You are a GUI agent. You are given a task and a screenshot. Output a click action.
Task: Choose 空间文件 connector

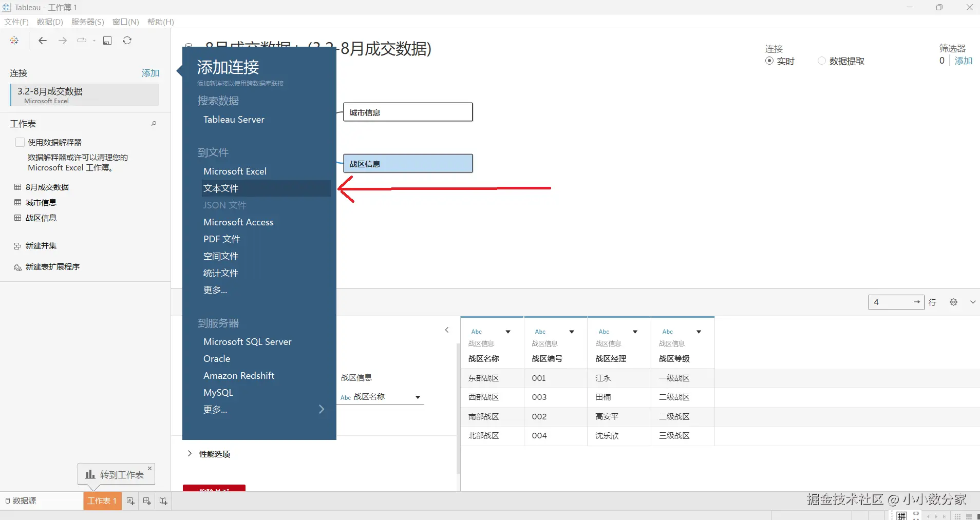221,256
